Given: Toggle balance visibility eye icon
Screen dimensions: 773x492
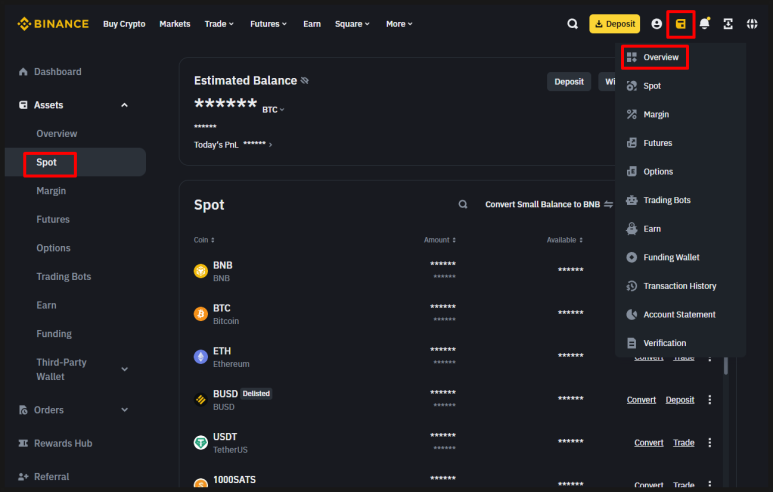Looking at the screenshot, I should [x=305, y=80].
